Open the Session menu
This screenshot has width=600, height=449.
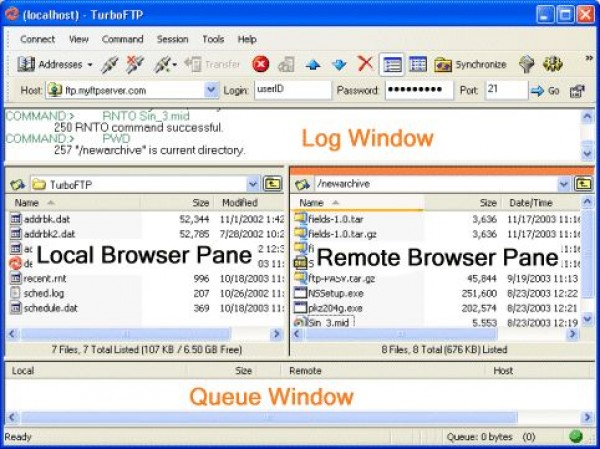click(172, 39)
